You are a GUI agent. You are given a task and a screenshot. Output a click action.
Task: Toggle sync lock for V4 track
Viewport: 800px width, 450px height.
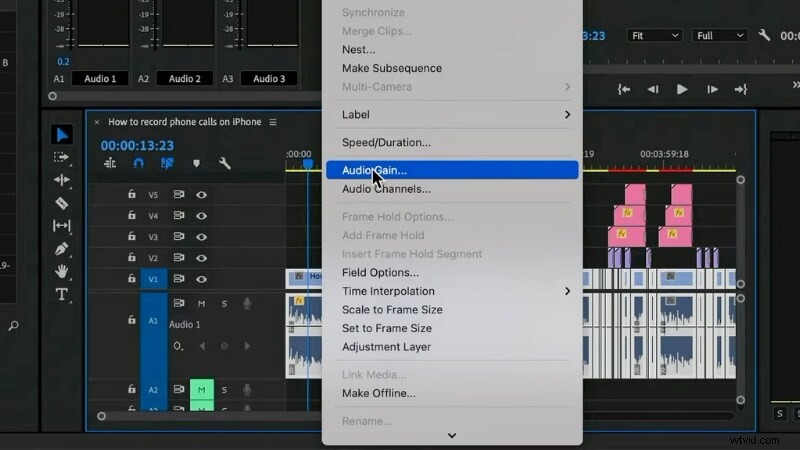click(179, 215)
